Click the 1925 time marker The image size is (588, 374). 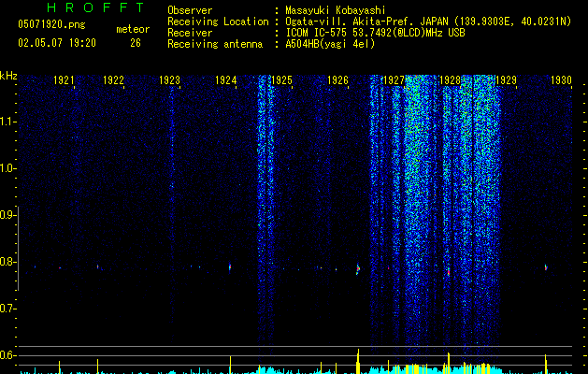(281, 80)
